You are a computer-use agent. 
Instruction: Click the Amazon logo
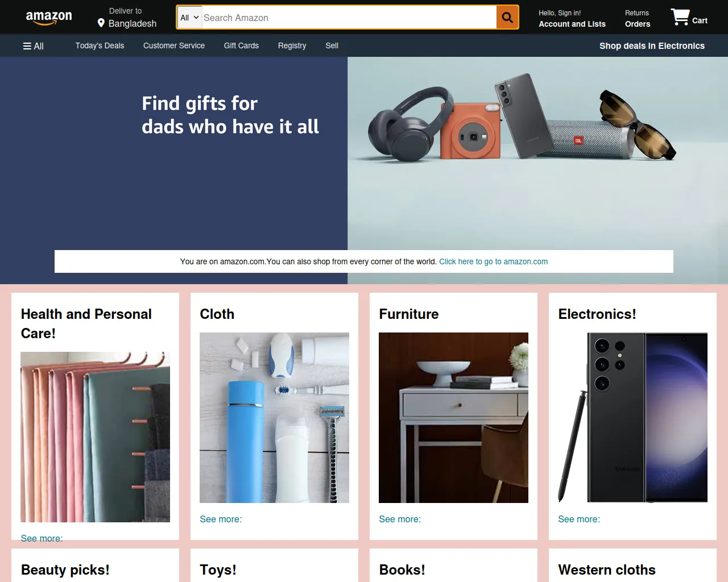(x=49, y=18)
